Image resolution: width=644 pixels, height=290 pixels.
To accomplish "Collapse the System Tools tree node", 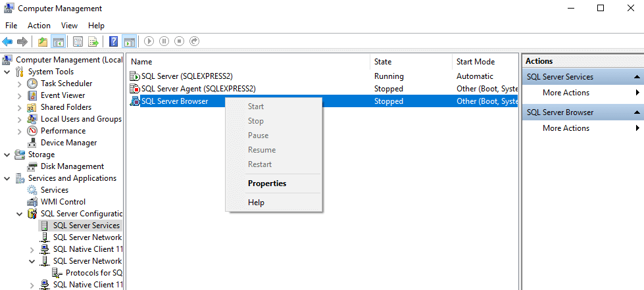I will pyautogui.click(x=7, y=72).
